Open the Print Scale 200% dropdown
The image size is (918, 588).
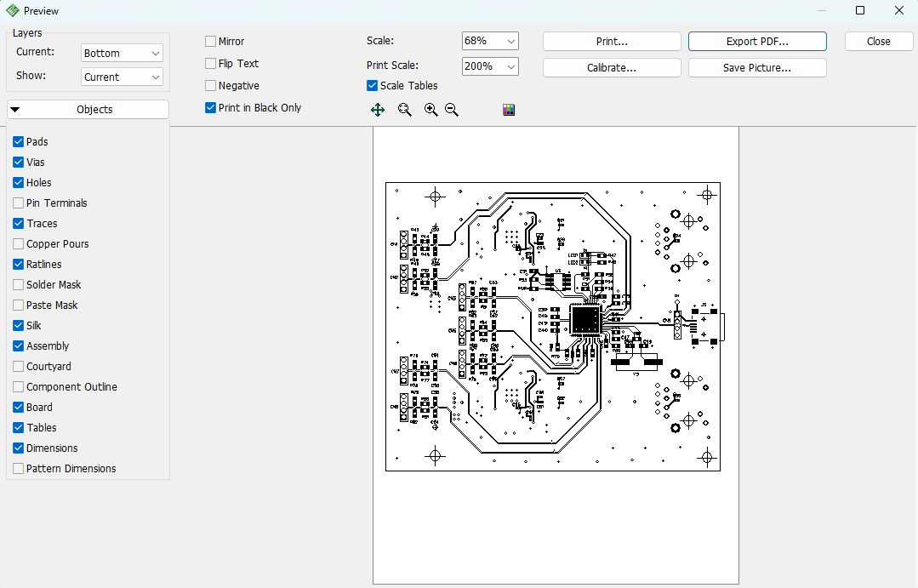coord(490,66)
